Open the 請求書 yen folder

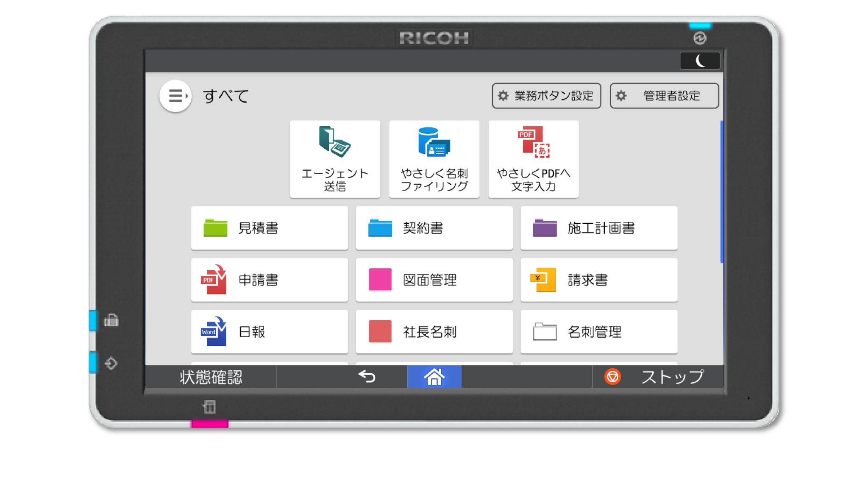click(x=598, y=280)
